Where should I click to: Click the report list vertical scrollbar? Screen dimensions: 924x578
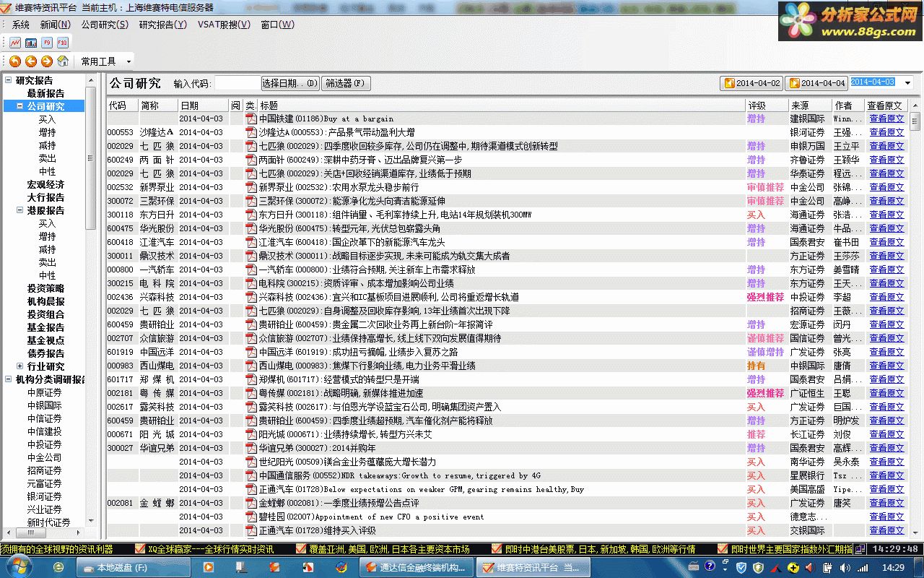(x=915, y=318)
